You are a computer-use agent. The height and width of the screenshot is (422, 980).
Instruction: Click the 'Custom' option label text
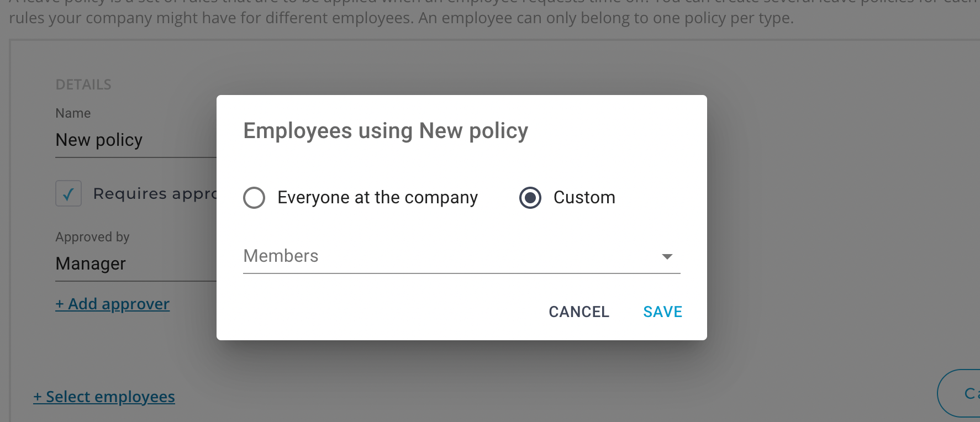584,198
